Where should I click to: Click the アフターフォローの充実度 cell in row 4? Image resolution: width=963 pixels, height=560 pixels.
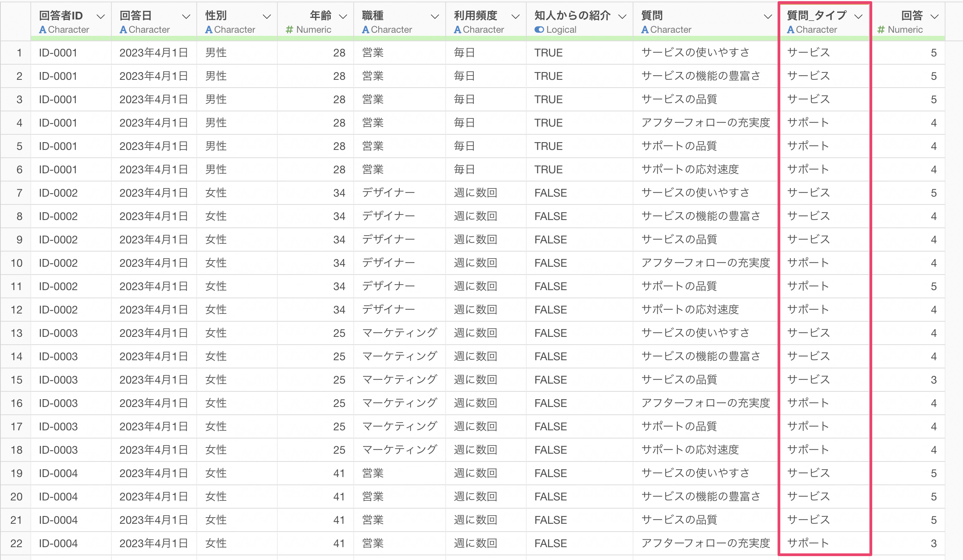[705, 123]
